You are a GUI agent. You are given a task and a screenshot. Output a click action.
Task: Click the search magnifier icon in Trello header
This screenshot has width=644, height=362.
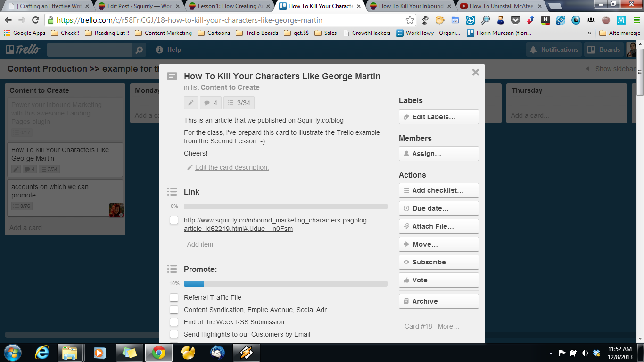click(139, 50)
